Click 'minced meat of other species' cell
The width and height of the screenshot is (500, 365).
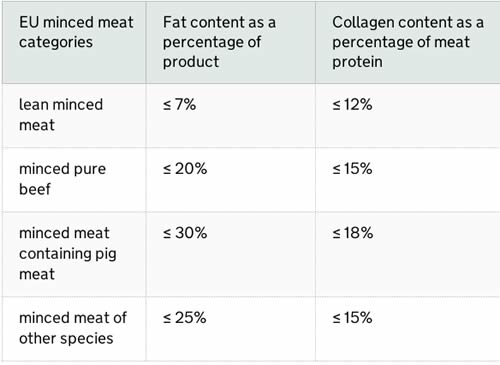73,328
